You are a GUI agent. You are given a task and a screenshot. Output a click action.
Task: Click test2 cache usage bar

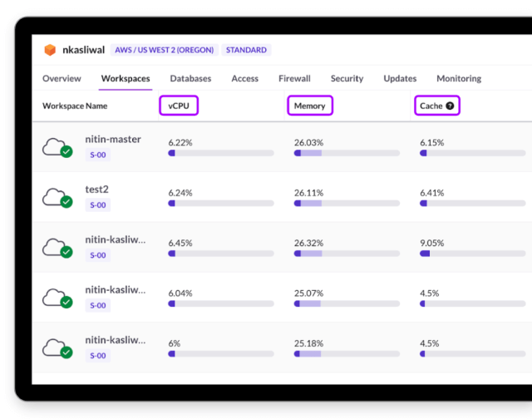pyautogui.click(x=473, y=203)
